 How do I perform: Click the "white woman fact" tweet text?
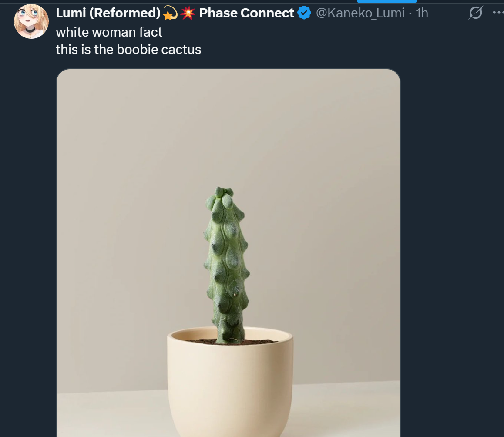(x=109, y=32)
